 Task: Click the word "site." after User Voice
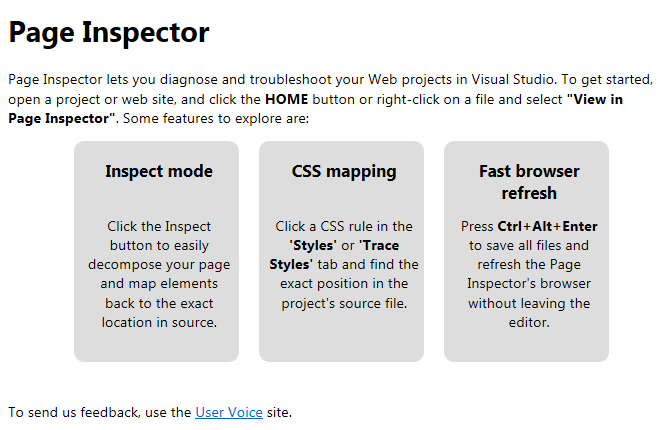click(279, 412)
